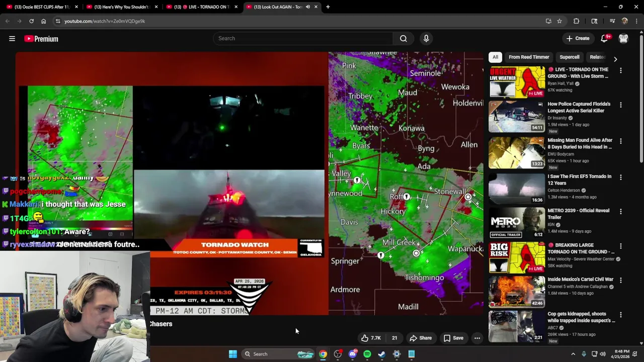Show hidden system tray icons
Viewport: 644px width, 362px height.
[x=573, y=354]
